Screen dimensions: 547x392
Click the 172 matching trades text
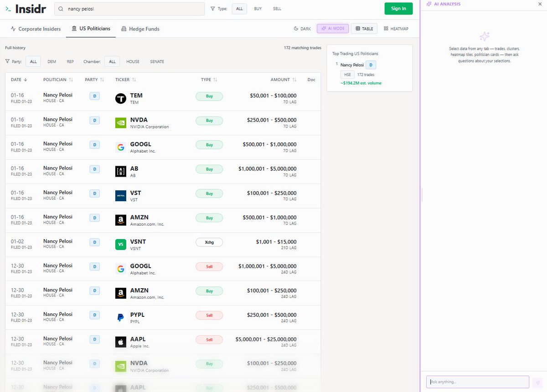coord(302,48)
